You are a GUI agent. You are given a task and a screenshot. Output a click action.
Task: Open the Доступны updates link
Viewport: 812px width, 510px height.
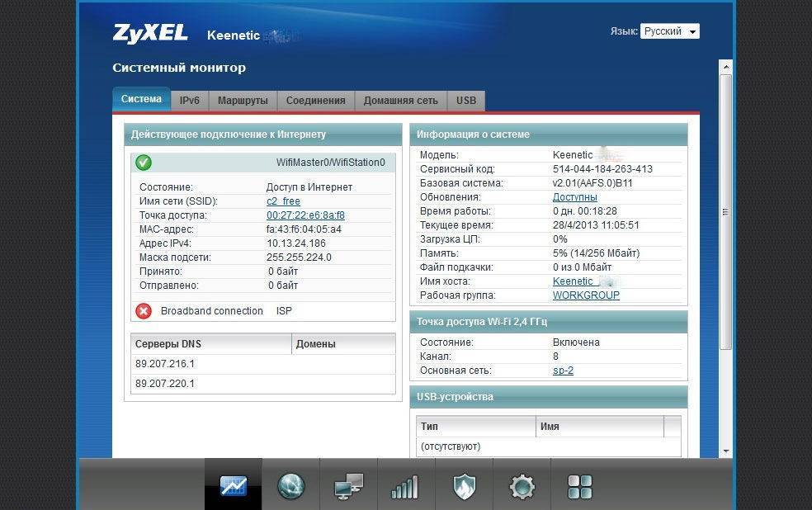pyautogui.click(x=574, y=197)
